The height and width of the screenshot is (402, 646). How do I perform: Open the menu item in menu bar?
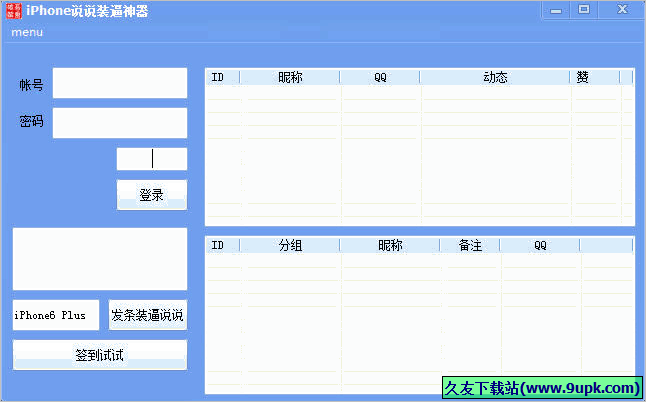click(x=27, y=32)
